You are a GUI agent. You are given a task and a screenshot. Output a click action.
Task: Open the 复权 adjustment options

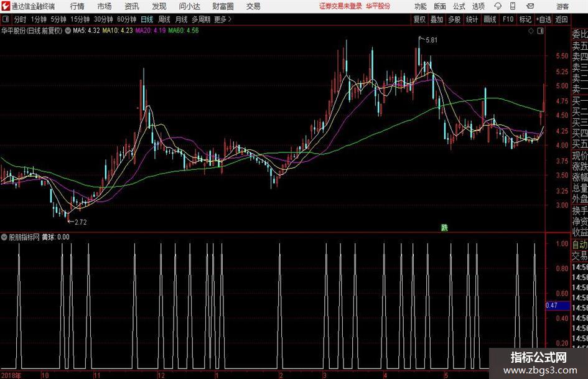click(x=419, y=19)
